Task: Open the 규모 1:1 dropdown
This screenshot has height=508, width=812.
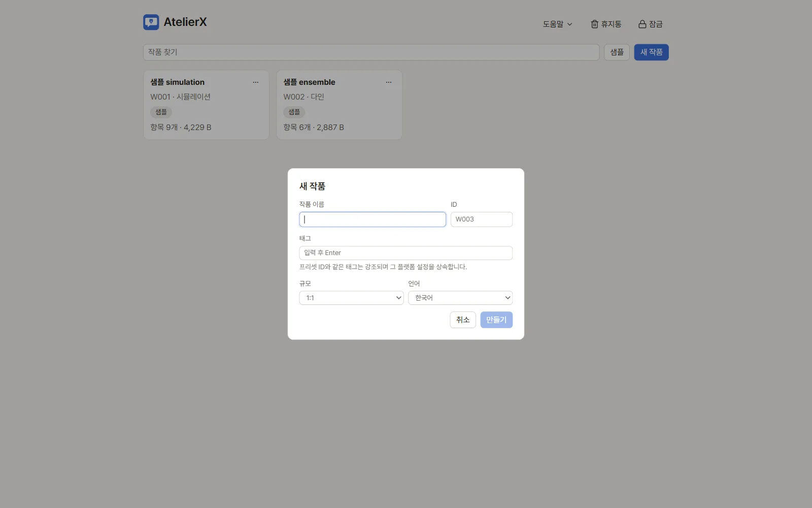Action: click(351, 298)
